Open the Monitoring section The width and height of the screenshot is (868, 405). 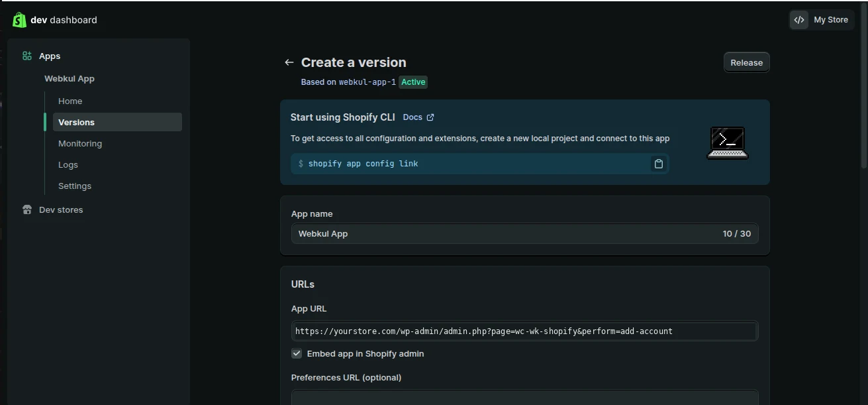click(80, 144)
